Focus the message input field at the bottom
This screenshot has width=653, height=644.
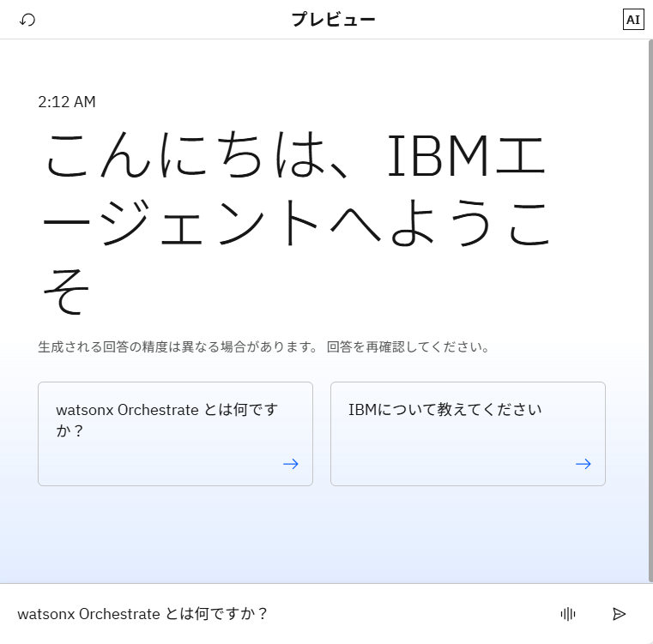pyautogui.click(x=275, y=614)
